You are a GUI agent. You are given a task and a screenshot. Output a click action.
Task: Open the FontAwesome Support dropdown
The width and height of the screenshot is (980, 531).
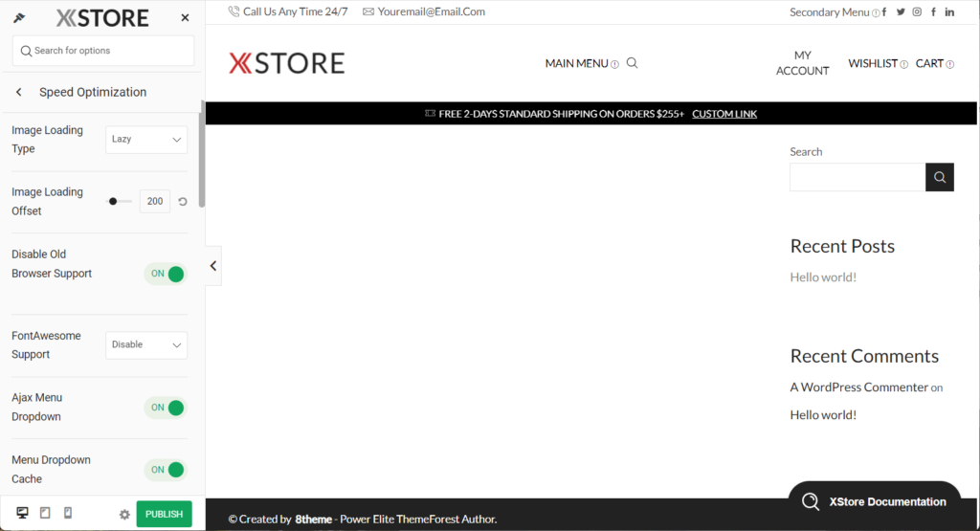coord(146,344)
